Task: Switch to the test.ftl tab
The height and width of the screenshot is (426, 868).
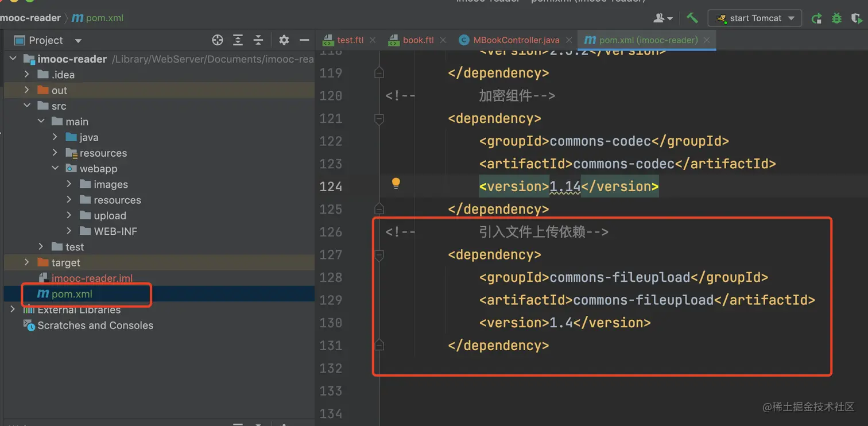Action: 350,40
